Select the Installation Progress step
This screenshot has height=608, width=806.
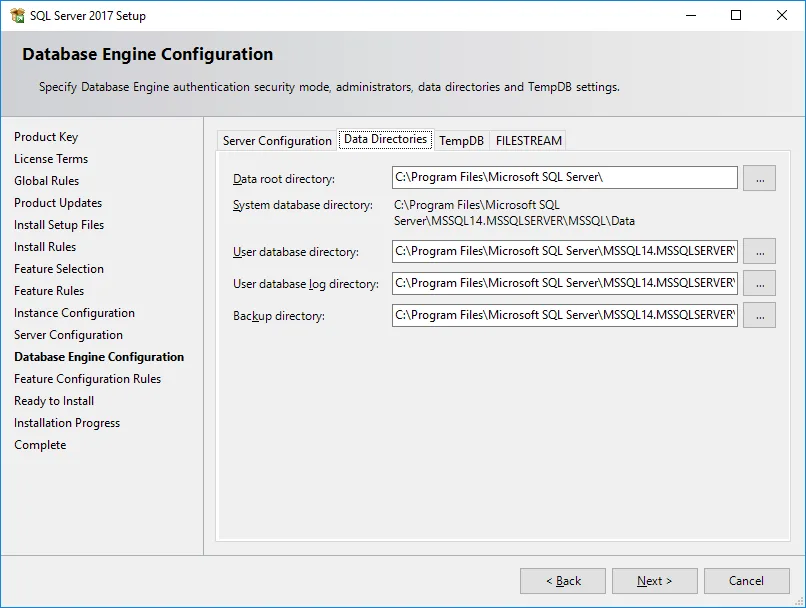[67, 423]
